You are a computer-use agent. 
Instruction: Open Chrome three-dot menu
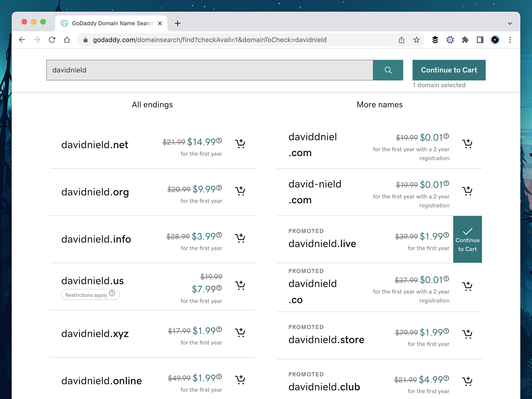pyautogui.click(x=510, y=40)
